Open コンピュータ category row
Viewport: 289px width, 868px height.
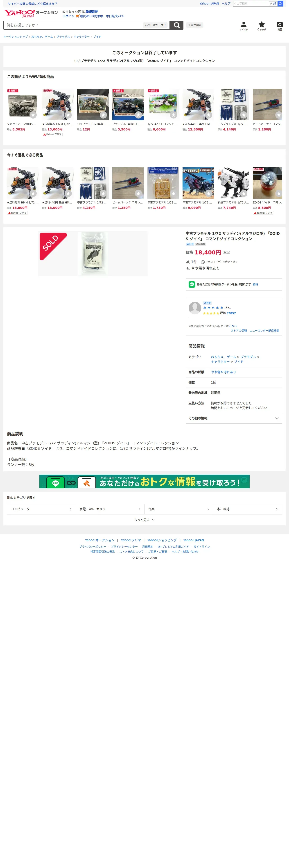[x=41, y=509]
